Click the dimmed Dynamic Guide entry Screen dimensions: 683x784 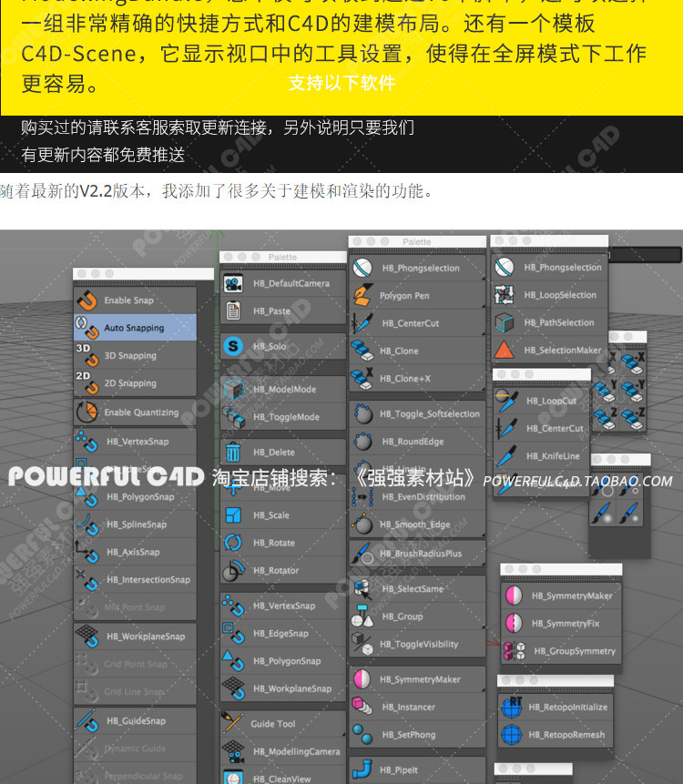(x=135, y=748)
